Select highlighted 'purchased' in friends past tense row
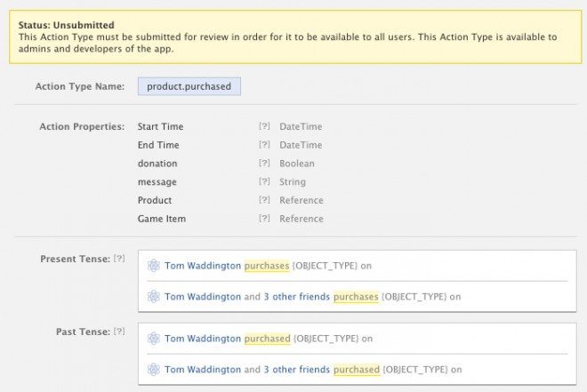The width and height of the screenshot is (587, 392). [x=357, y=370]
